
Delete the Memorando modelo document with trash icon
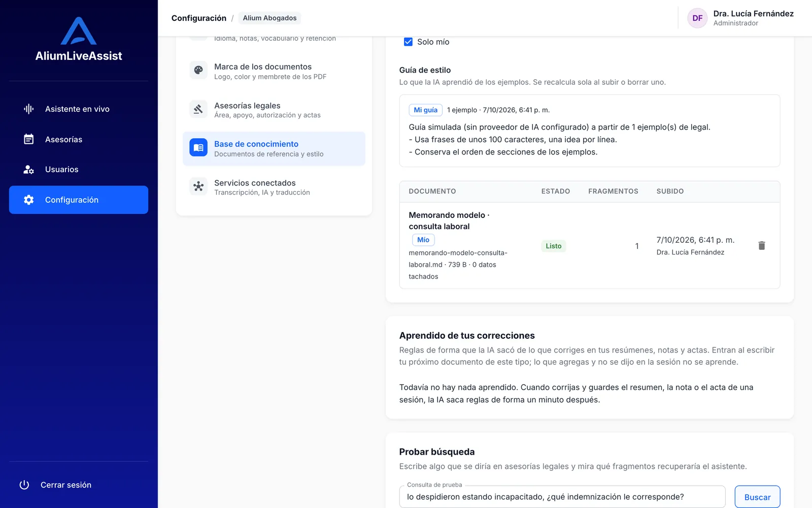pyautogui.click(x=762, y=246)
